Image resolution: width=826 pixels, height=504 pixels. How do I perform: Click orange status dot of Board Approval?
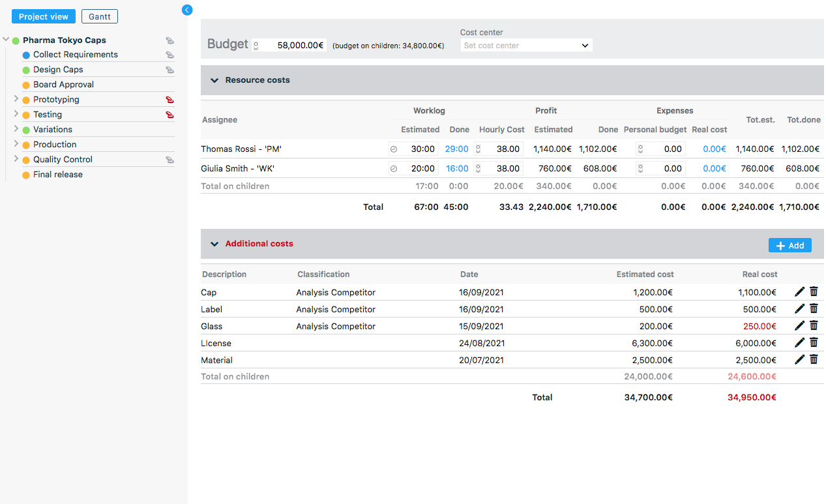pos(26,85)
